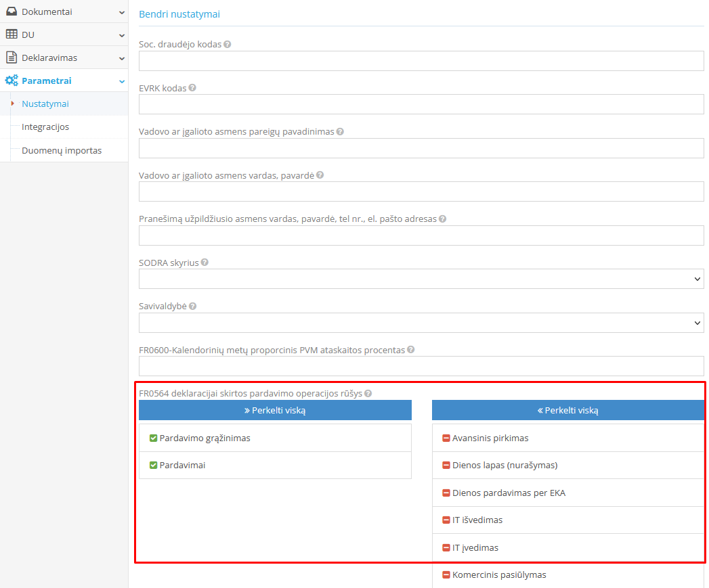The height and width of the screenshot is (588, 709).
Task: Click the DU table icon in sidebar
Action: 12,35
